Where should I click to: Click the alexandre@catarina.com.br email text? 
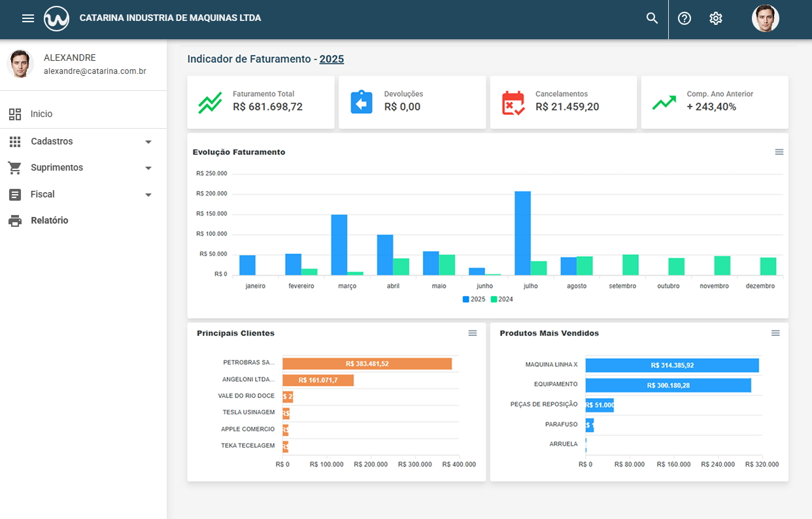coord(95,71)
